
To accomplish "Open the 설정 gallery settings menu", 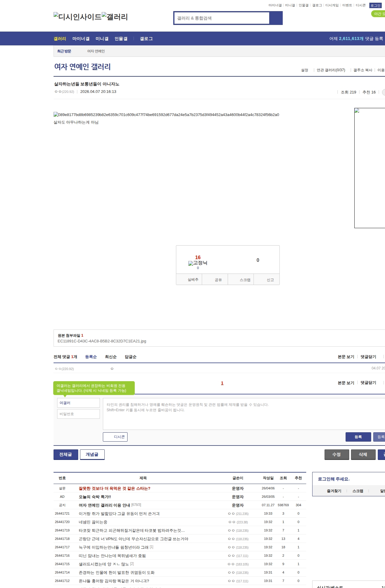I will click(x=305, y=70).
